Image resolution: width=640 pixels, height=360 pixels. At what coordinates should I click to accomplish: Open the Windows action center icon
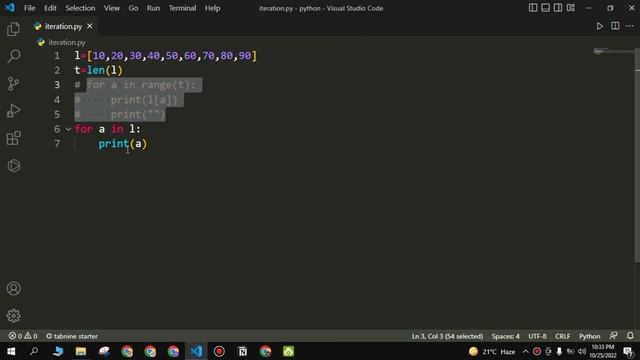point(629,351)
